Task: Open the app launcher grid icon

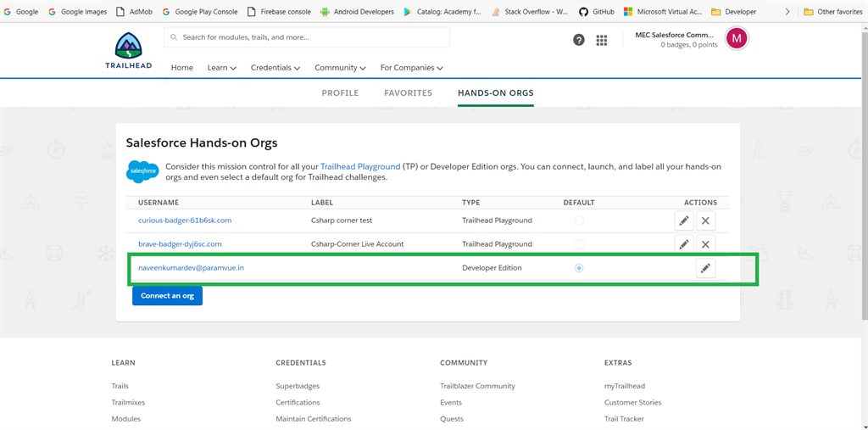Action: [x=602, y=40]
